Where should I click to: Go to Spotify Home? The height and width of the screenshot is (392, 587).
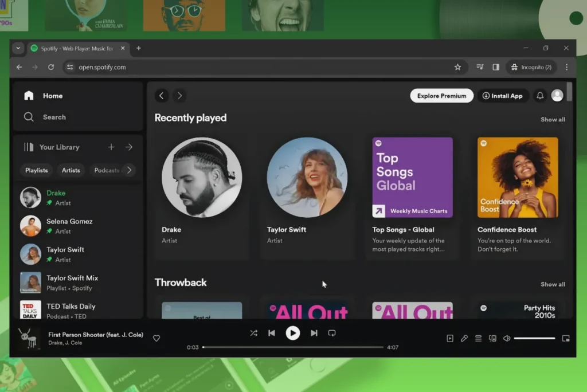point(43,96)
